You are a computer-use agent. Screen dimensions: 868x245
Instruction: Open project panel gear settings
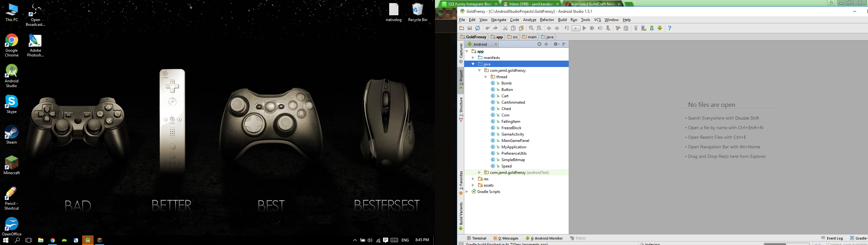point(556,44)
